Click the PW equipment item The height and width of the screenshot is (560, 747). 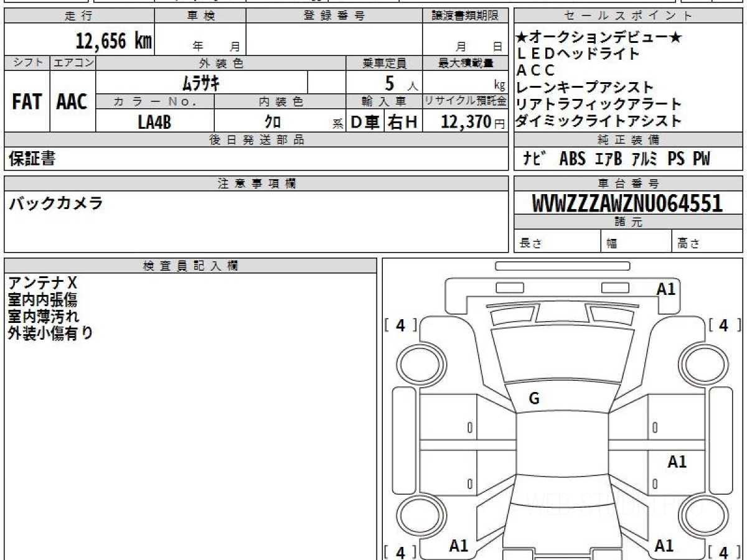pyautogui.click(x=701, y=159)
